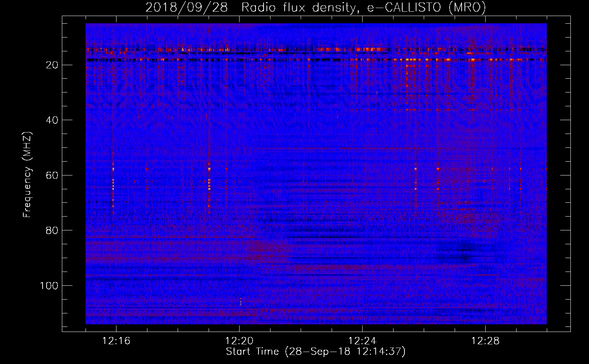This screenshot has width=589, height=364.
Task: Click the 12:20 time tick label
Action: [x=239, y=341]
